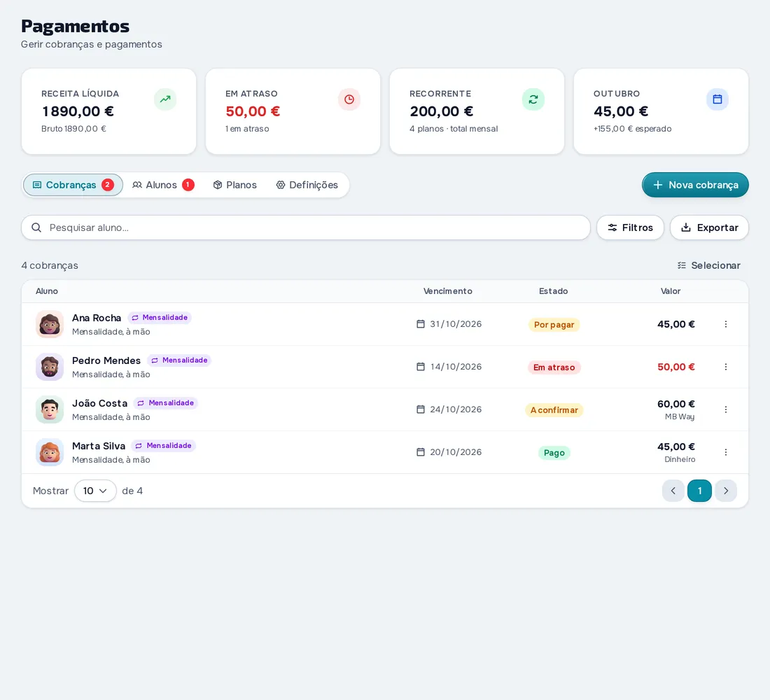This screenshot has height=700, width=770.
Task: Click Marta Silva's avatar
Action: pos(50,452)
